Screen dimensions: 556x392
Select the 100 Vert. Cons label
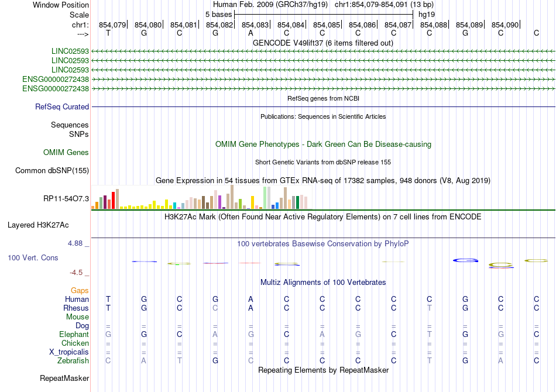pyautogui.click(x=33, y=257)
